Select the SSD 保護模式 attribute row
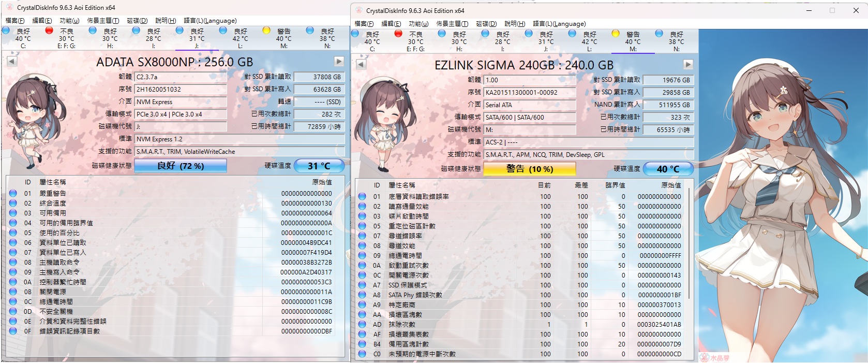This screenshot has height=363, width=868. coord(517,285)
